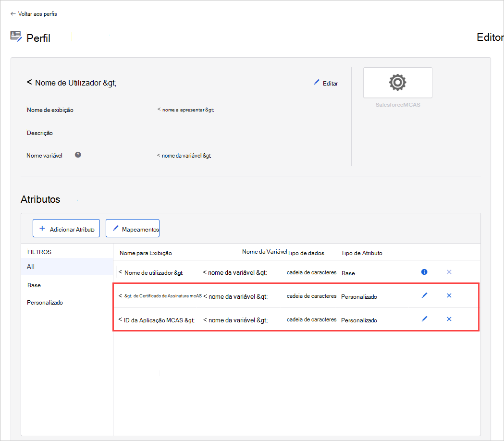The width and height of the screenshot is (504, 441).
Task: Show help for Nome variável
Action: (78, 155)
